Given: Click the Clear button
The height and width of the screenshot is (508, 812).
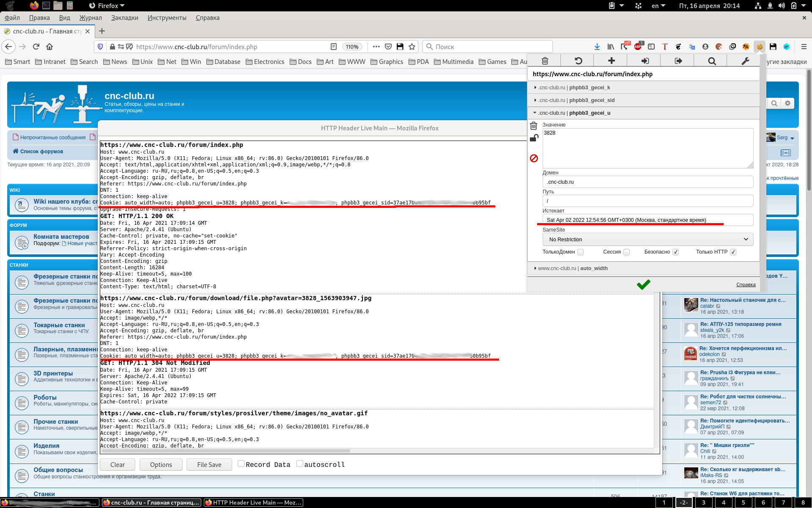Looking at the screenshot, I should point(118,464).
